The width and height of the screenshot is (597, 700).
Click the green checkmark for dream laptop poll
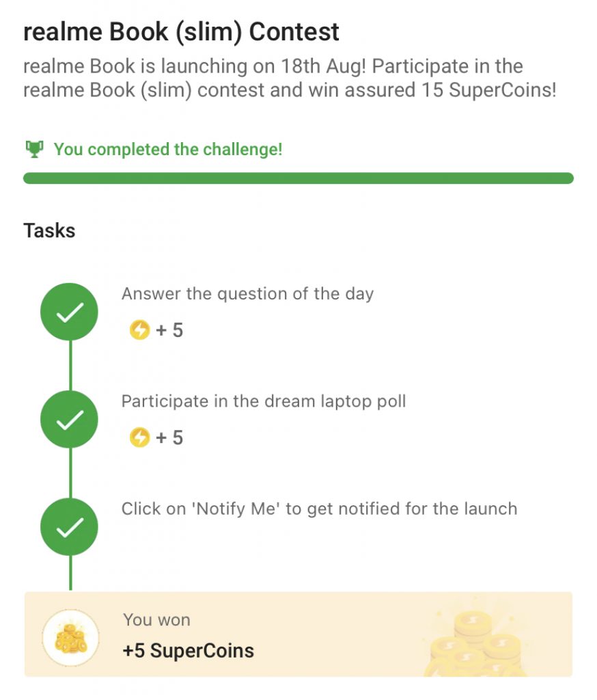[x=70, y=420]
